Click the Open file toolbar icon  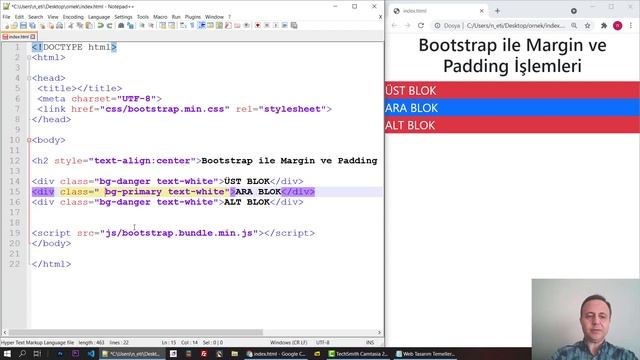(14, 25)
